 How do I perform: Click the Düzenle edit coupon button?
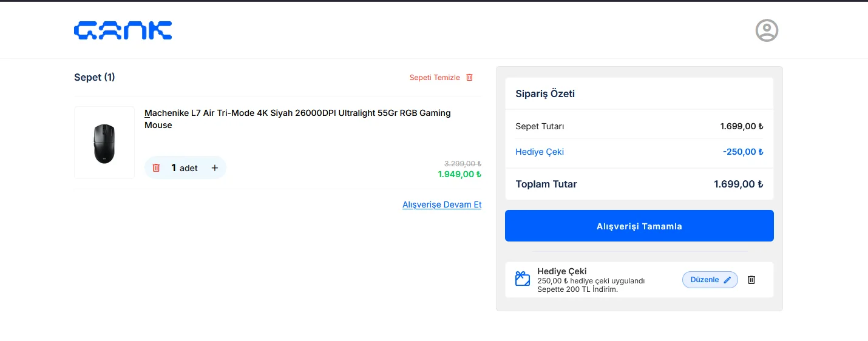(710, 280)
